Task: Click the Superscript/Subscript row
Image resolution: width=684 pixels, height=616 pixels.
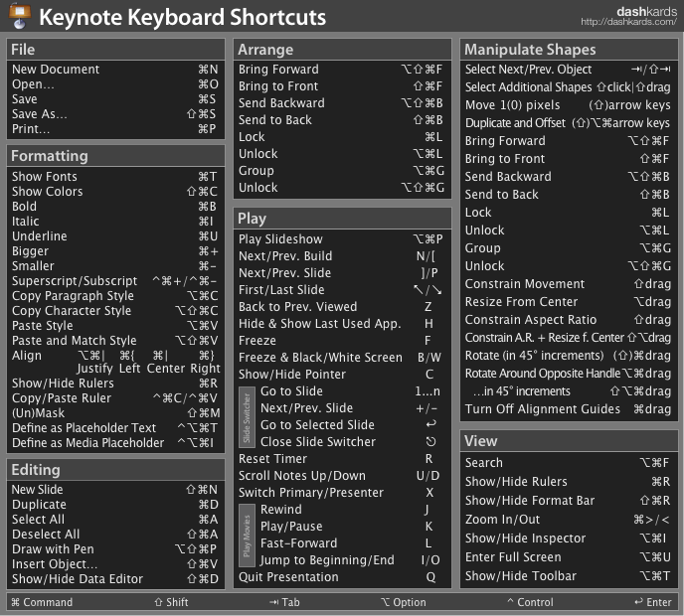Action: click(x=115, y=281)
